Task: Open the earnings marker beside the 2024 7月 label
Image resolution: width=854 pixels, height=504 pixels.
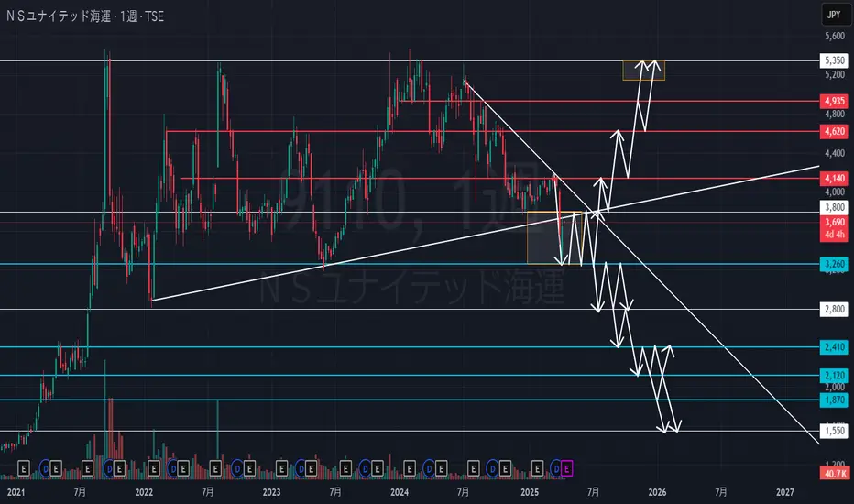Action: (473, 468)
